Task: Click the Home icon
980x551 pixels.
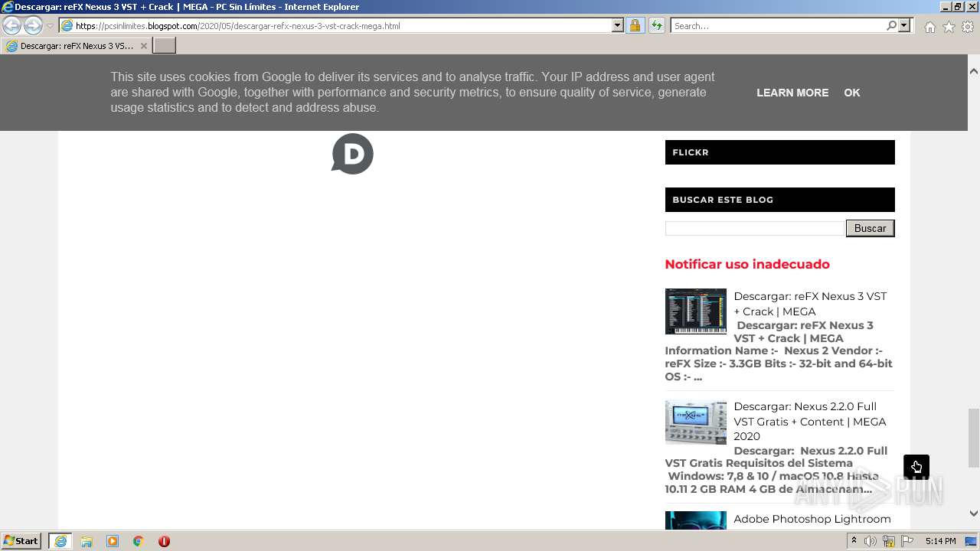Action: (929, 27)
